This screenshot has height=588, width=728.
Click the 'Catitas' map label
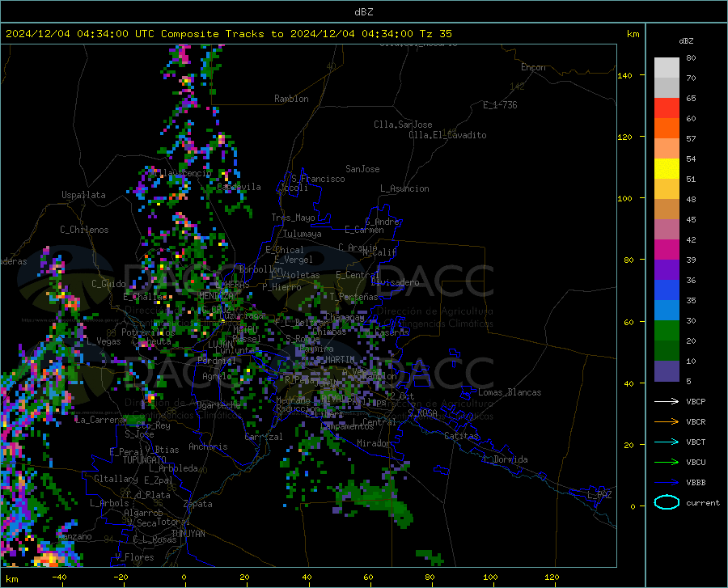pos(461,436)
